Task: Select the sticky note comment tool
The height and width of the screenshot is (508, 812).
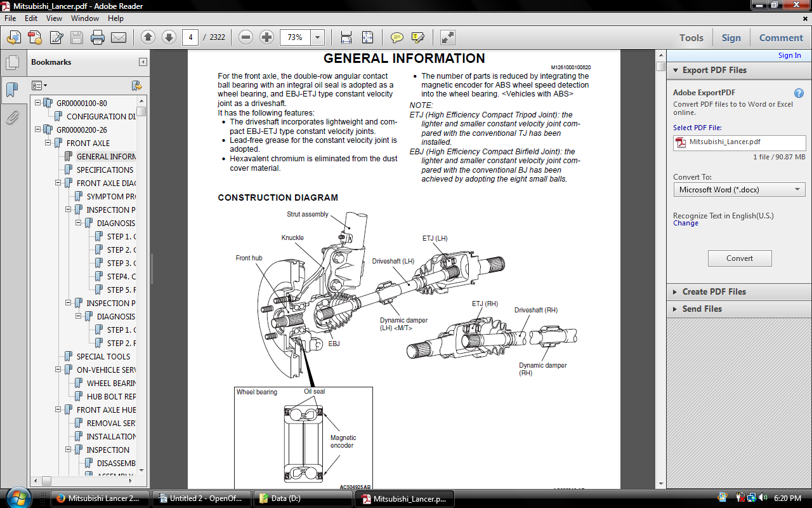Action: pyautogui.click(x=397, y=37)
